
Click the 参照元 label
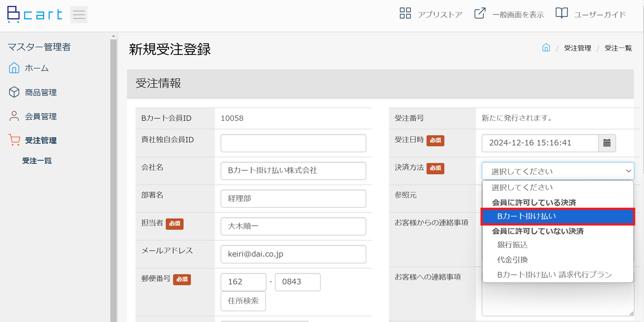406,195
